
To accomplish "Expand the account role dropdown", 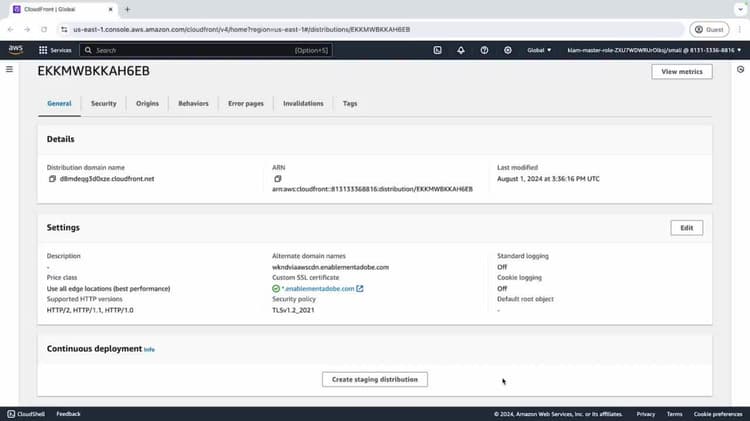I will click(654, 50).
